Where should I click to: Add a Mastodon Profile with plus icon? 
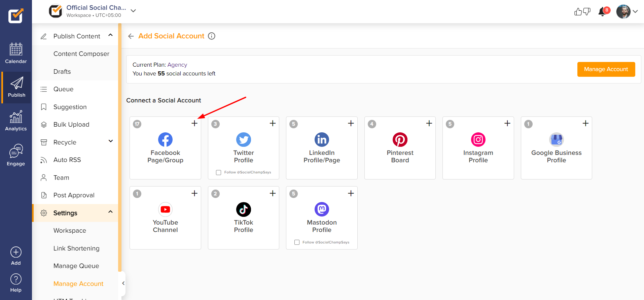coord(351,193)
